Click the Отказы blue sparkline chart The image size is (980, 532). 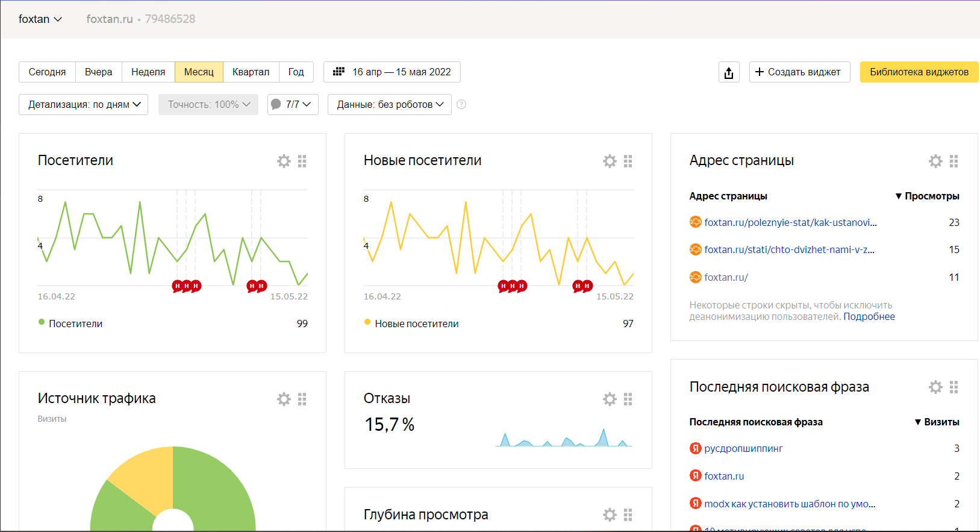(x=564, y=437)
